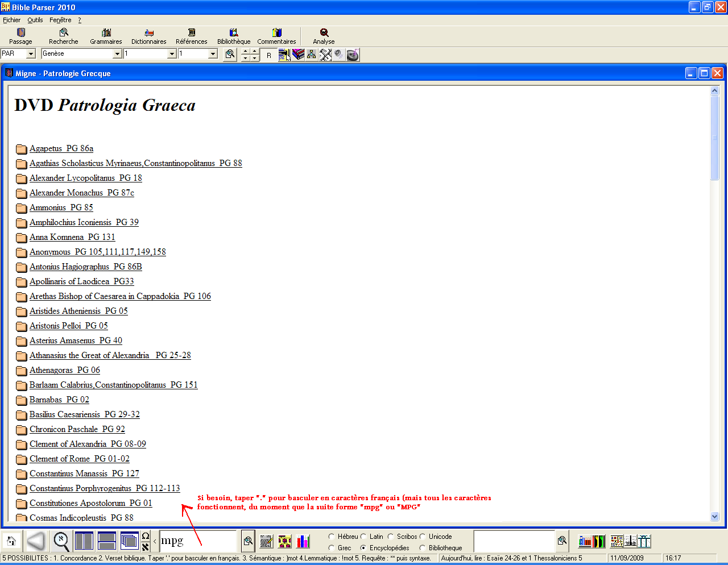Select the Hébreu radio button
This screenshot has width=728, height=565.
[332, 537]
